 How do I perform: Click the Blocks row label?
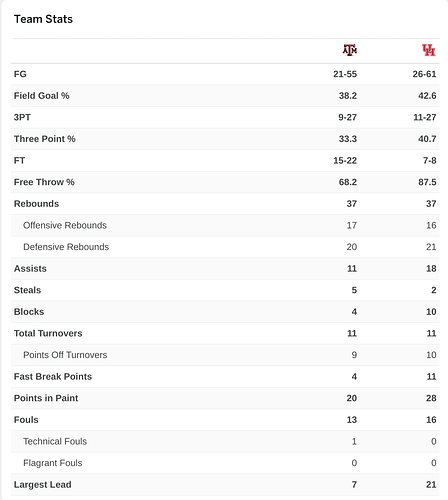click(29, 312)
